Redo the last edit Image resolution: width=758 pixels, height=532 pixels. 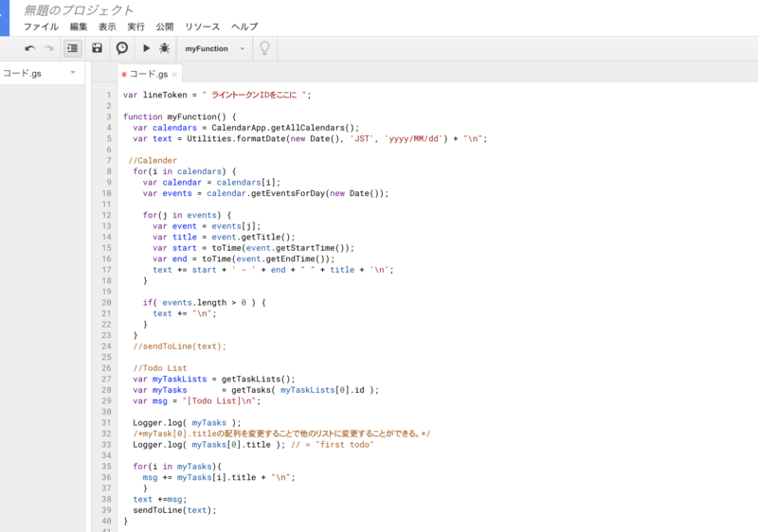48,48
